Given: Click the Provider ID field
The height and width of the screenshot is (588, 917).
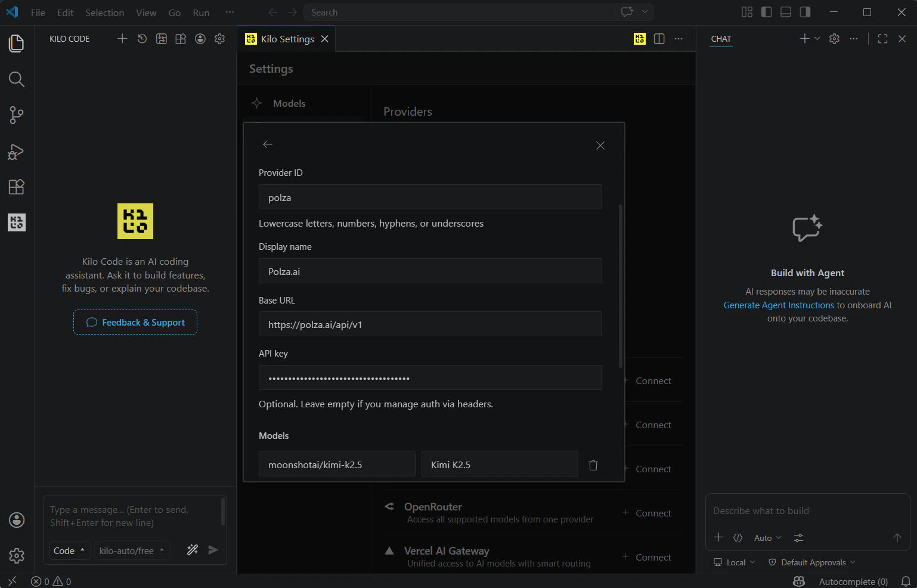Looking at the screenshot, I should [x=430, y=197].
